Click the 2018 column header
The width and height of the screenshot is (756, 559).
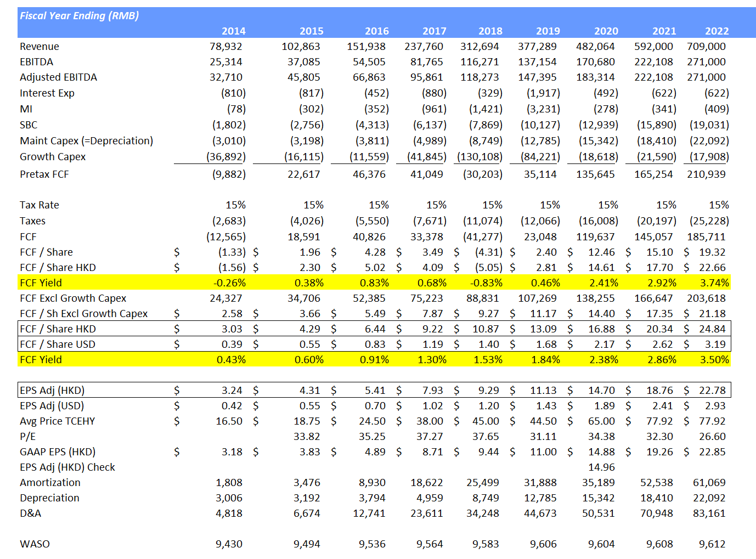(490, 31)
